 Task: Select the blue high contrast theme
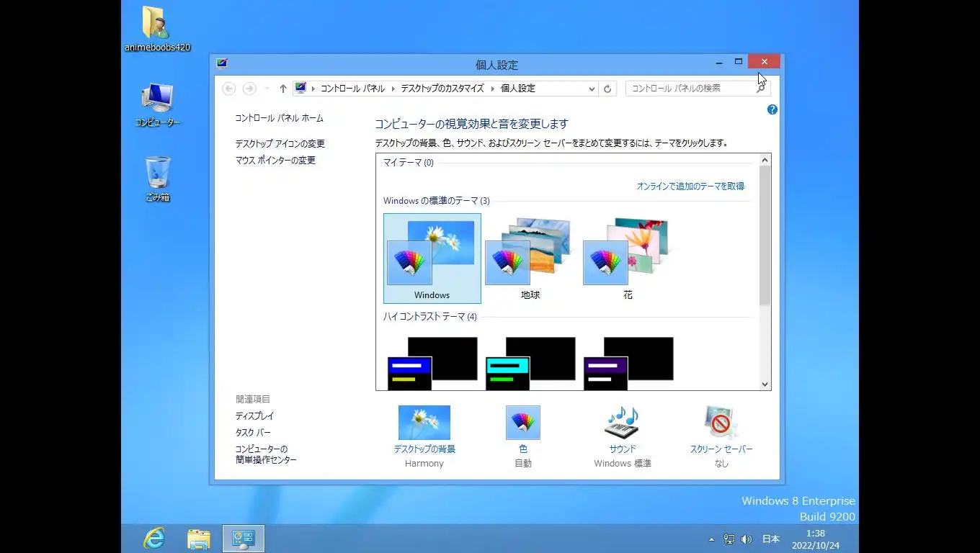[432, 363]
